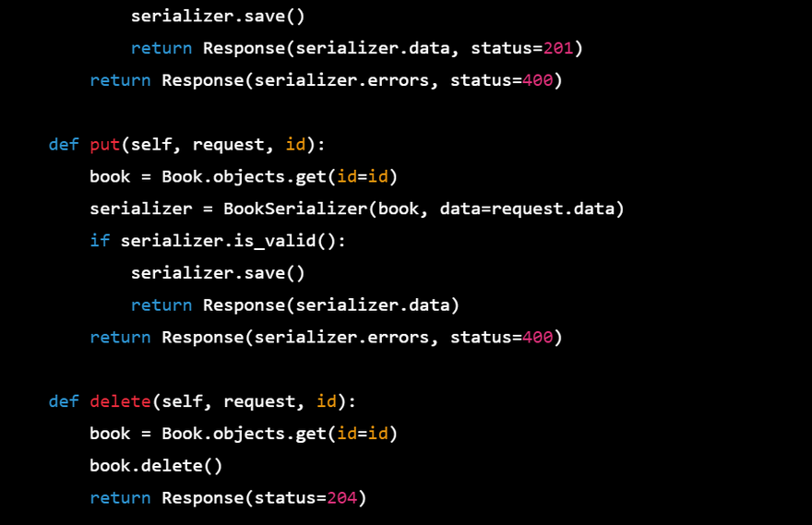Click the 204 status code number

coord(341,498)
